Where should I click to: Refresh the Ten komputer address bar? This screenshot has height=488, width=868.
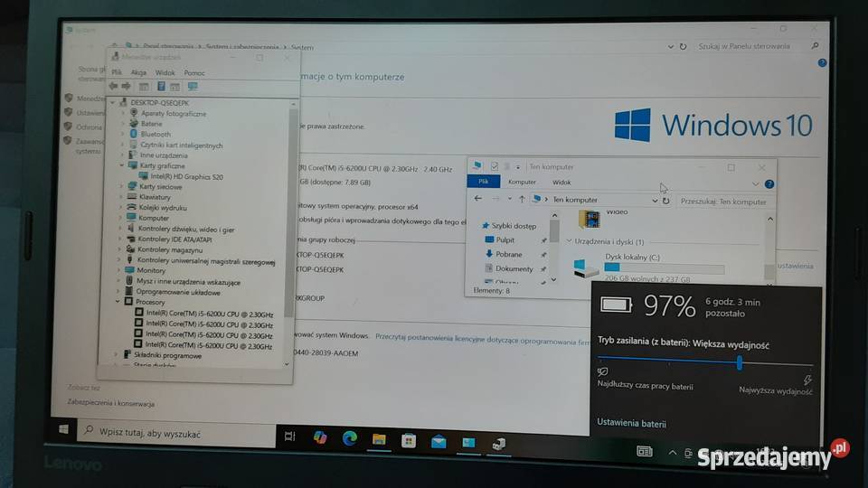point(666,201)
